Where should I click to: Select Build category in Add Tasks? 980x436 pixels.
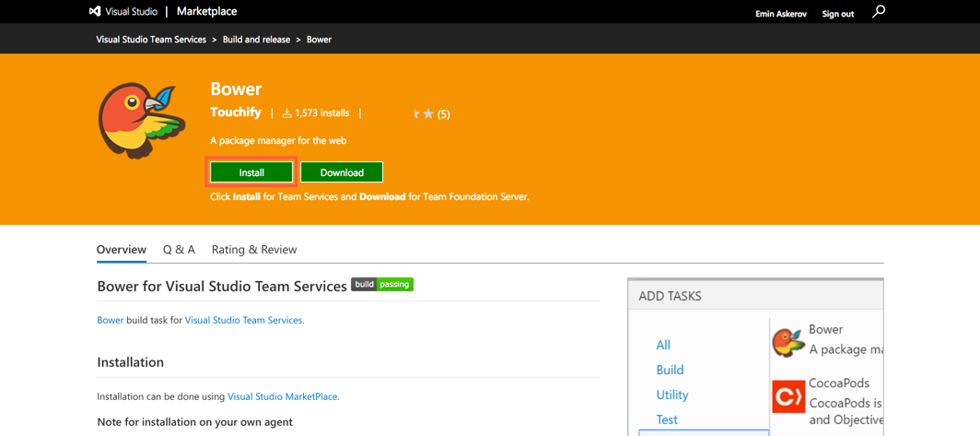point(670,370)
